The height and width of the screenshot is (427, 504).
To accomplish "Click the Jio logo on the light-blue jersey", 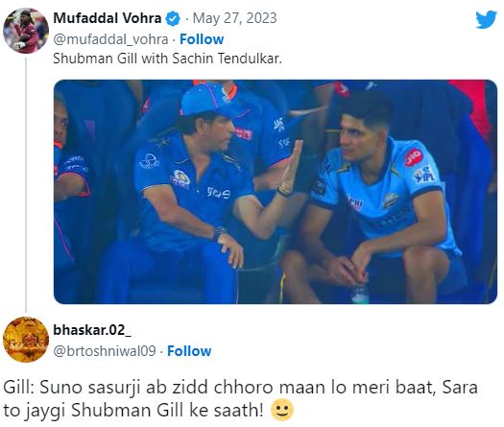I will click(x=413, y=157).
